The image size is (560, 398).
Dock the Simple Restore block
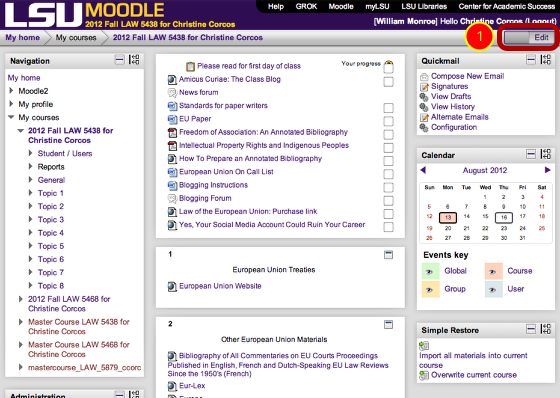pyautogui.click(x=546, y=329)
